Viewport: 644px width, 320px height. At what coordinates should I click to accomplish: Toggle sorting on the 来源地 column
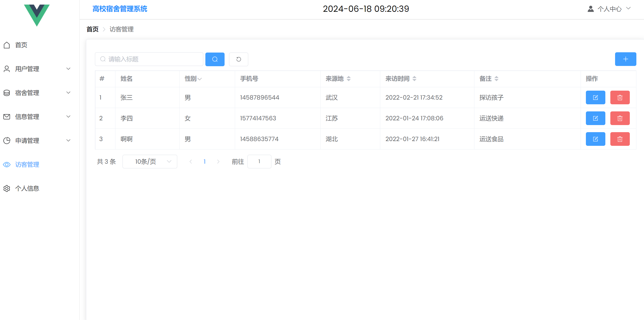coord(349,78)
